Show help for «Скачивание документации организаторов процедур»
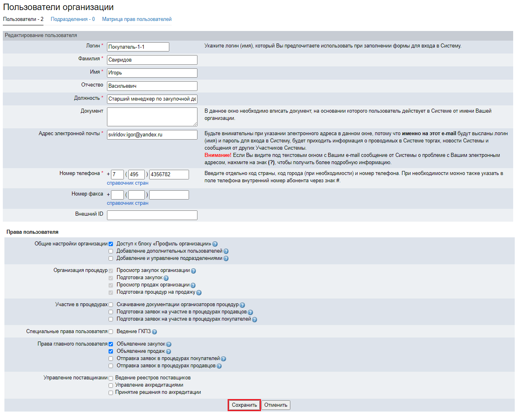The image size is (522, 420). [x=242, y=305]
